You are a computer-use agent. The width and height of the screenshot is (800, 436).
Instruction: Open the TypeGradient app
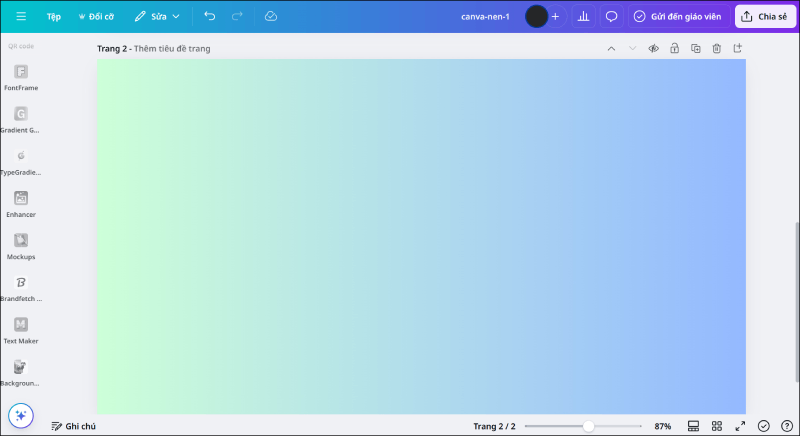(x=21, y=162)
